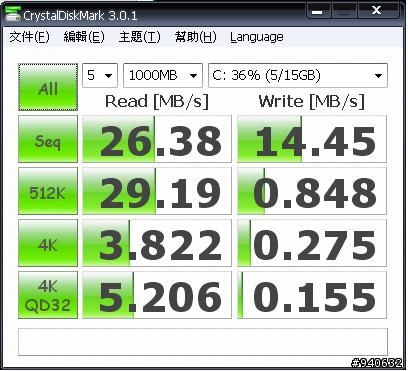Screen dimensions: 408x371
Task: Click Seq write result 14.45
Action: (x=312, y=139)
